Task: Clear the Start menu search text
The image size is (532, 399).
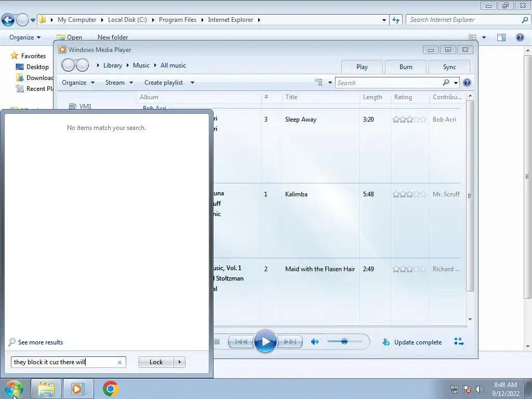Action: click(119, 362)
